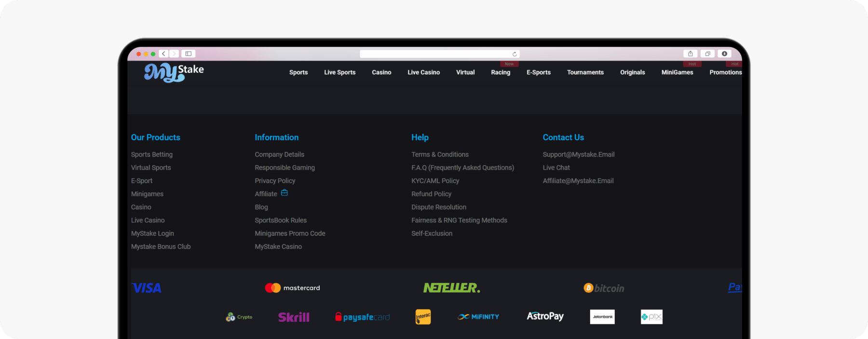868x339 pixels.
Task: Click the Support@Mystake.Email address
Action: (x=579, y=155)
